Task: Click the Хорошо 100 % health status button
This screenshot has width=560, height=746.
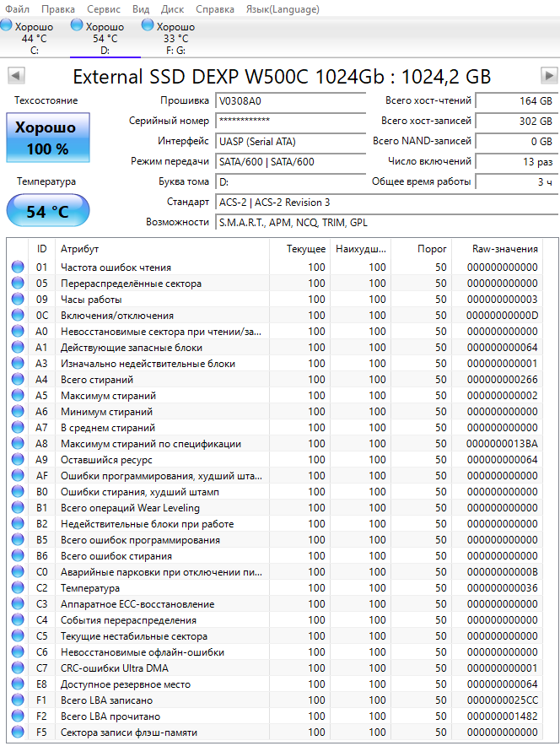Action: (x=48, y=138)
